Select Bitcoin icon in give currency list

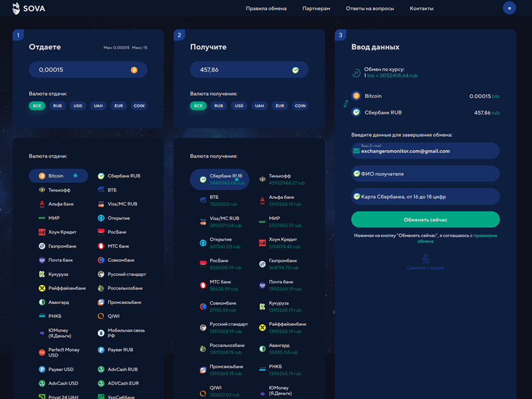click(x=42, y=176)
